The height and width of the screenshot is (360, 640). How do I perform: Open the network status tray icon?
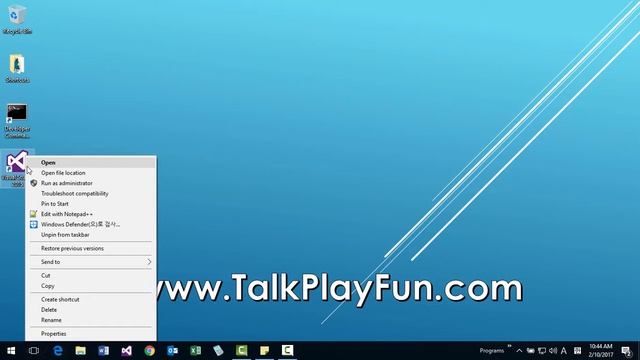542,351
